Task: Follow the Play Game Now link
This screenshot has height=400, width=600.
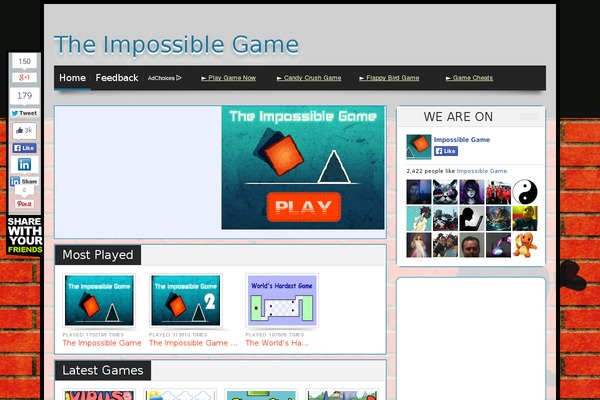Action: pyautogui.click(x=228, y=78)
